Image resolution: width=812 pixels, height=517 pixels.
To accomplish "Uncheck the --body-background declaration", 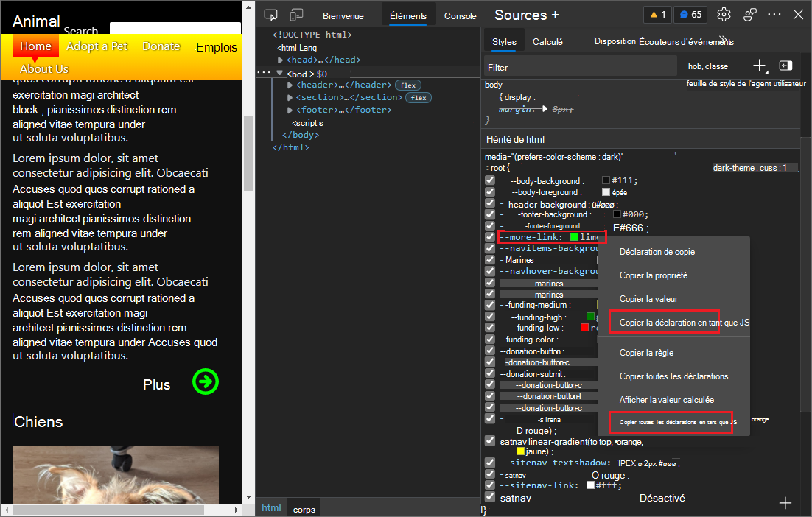I will [490, 180].
